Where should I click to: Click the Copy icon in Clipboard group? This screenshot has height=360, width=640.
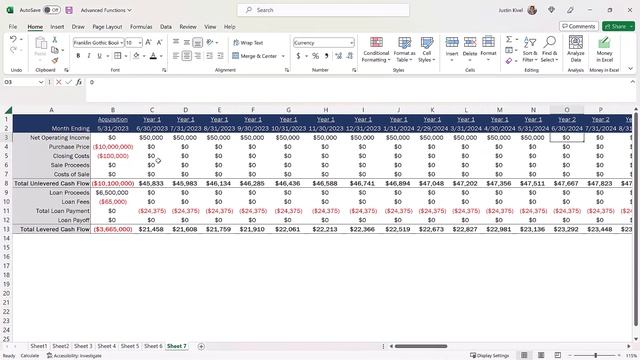tap(55, 50)
